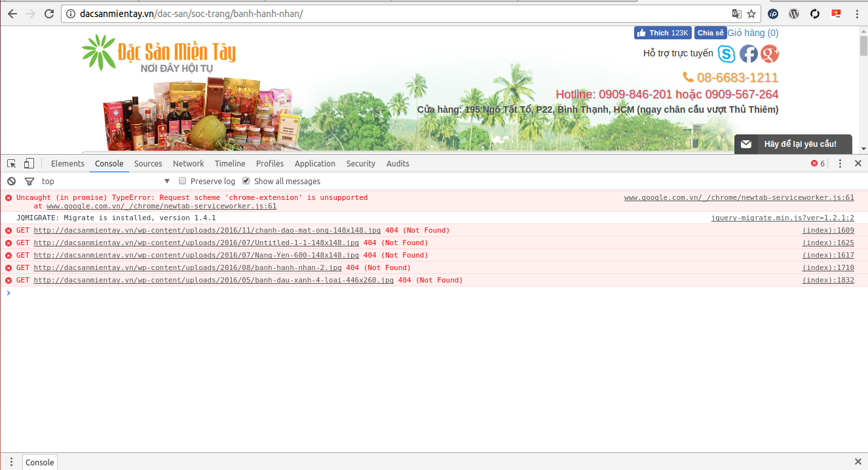
Task: Uncheck Show all messages
Action: click(246, 182)
